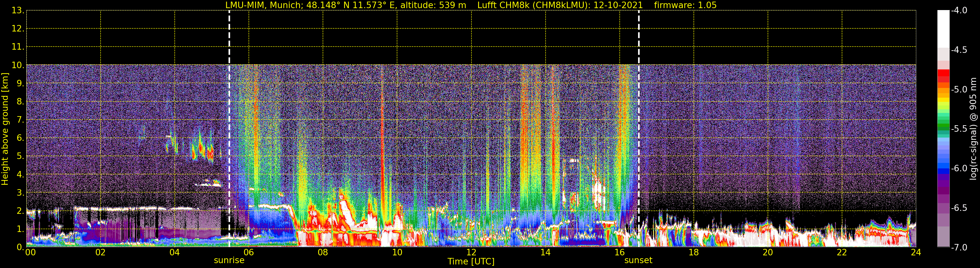
Task: Click the height tick label '5.'
Action: click(x=20, y=156)
